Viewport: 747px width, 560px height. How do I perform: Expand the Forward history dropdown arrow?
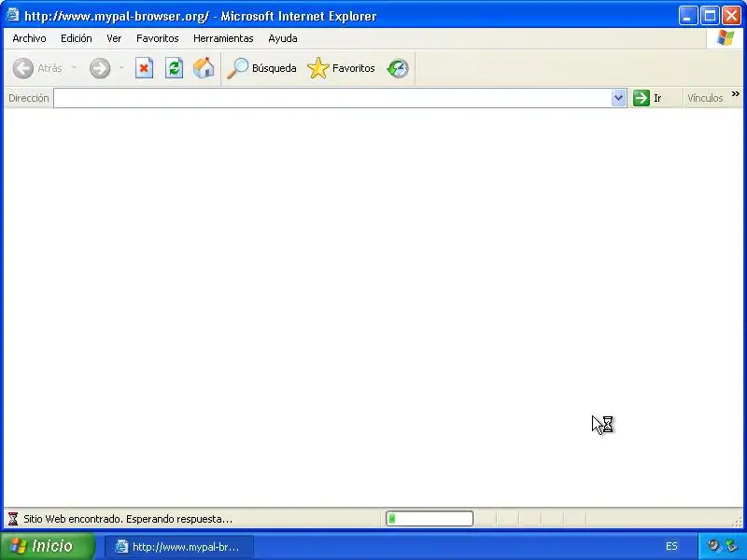click(121, 68)
